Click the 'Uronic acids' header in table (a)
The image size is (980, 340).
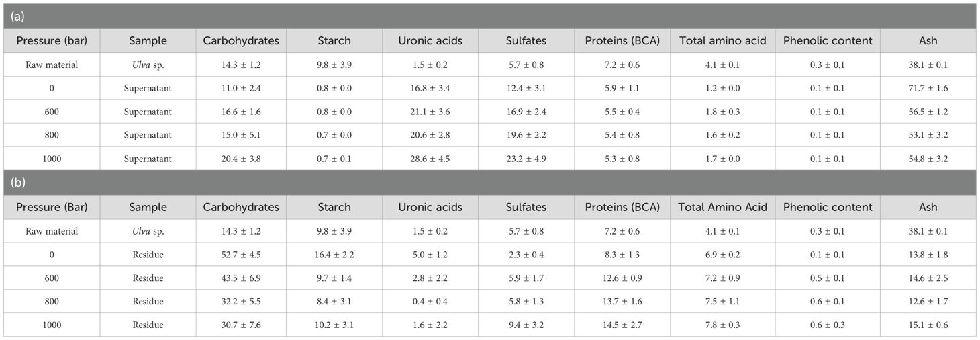[430, 40]
